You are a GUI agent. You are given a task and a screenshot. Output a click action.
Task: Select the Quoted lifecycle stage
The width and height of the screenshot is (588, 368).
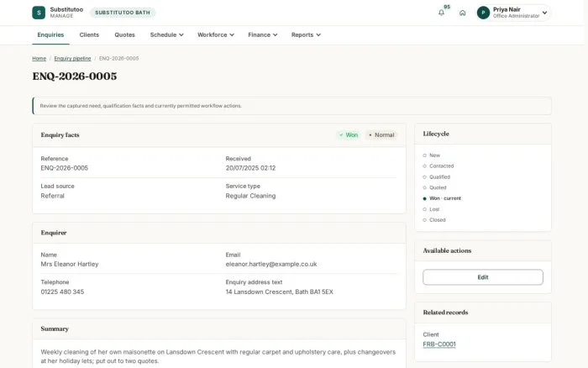[x=434, y=187]
